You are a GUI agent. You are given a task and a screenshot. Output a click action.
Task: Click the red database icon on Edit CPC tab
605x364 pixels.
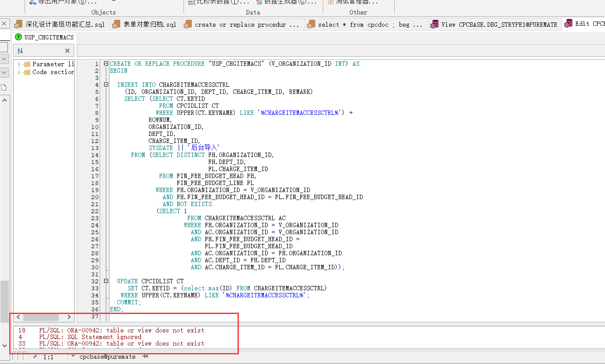569,23
